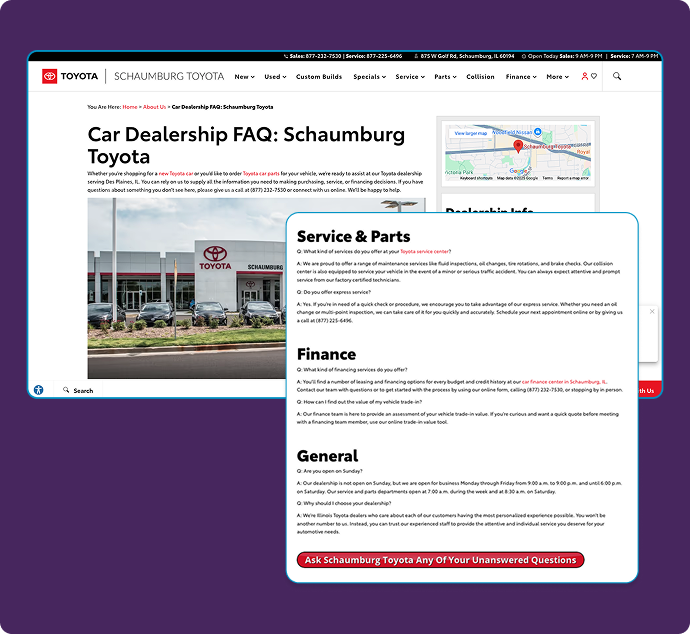The height and width of the screenshot is (634, 690).
Task: Click the bottom search bar magnifier icon
Action: coord(67,390)
